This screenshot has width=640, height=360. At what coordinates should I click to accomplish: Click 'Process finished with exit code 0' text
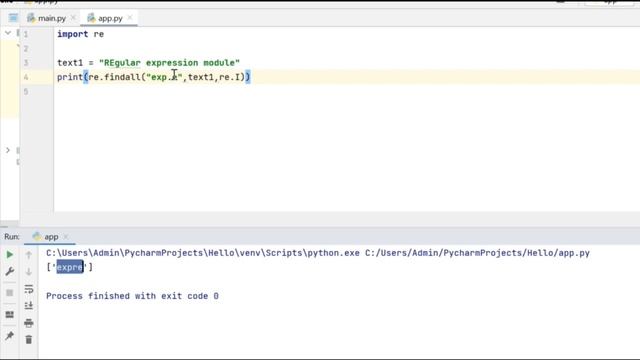pyautogui.click(x=132, y=296)
